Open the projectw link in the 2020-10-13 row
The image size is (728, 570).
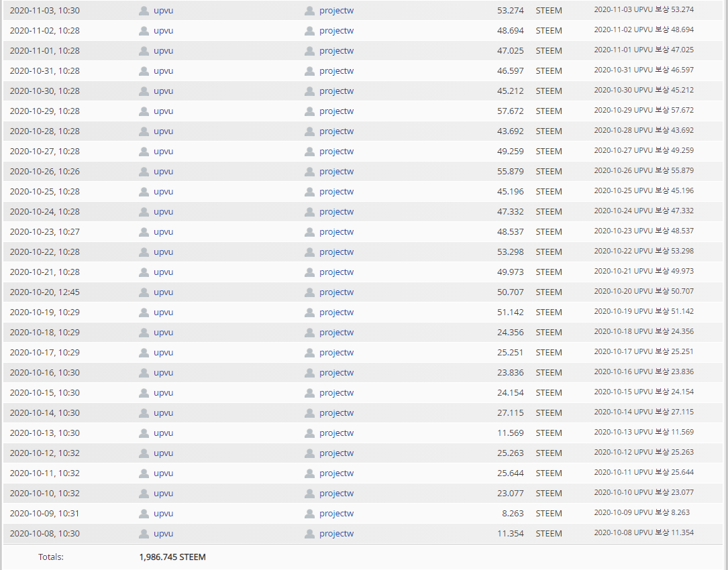[x=337, y=433]
